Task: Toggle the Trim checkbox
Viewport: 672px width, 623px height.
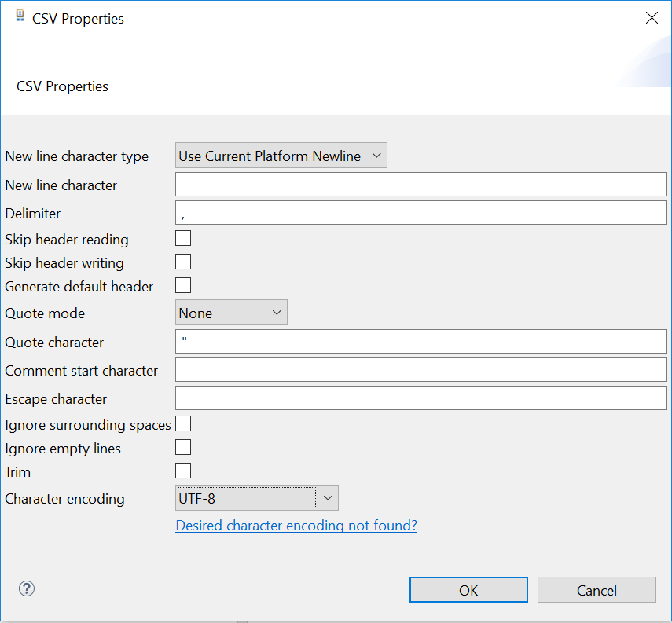Action: (183, 471)
